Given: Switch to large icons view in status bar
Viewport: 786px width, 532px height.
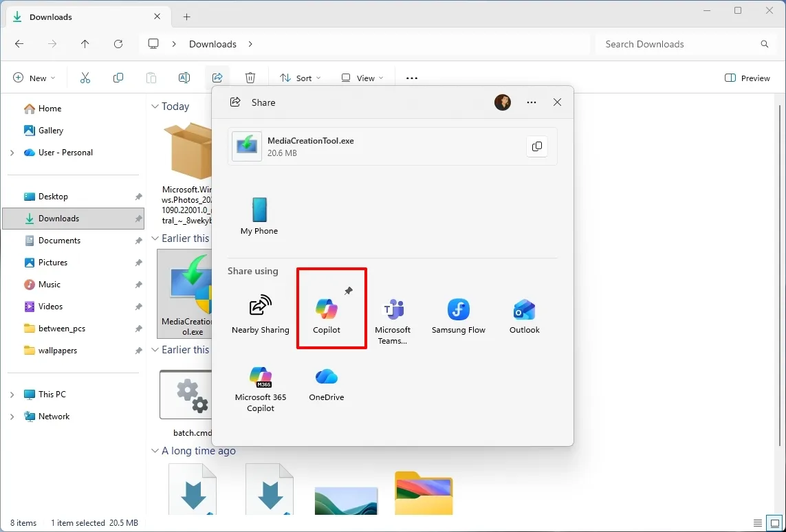Looking at the screenshot, I should click(774, 523).
